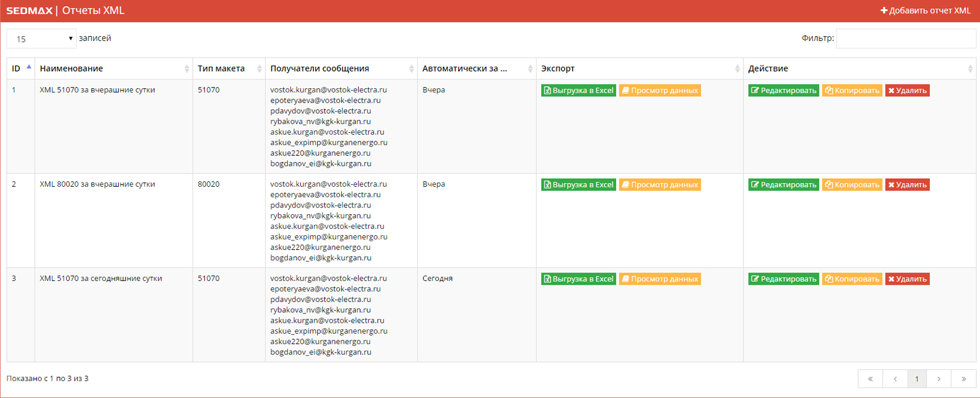Edit the XML 51070 за вчерашние сутки report

coord(783,91)
